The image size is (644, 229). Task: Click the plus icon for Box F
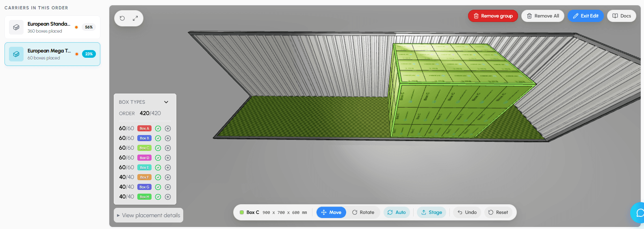tap(168, 177)
